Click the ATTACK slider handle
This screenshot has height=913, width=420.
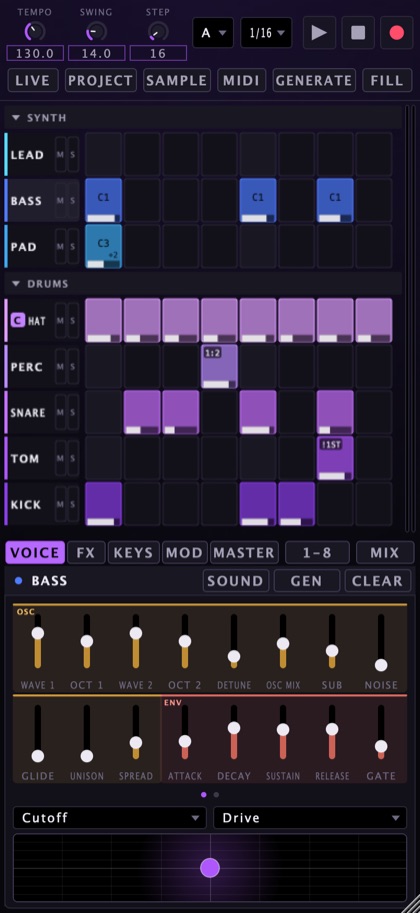185,741
